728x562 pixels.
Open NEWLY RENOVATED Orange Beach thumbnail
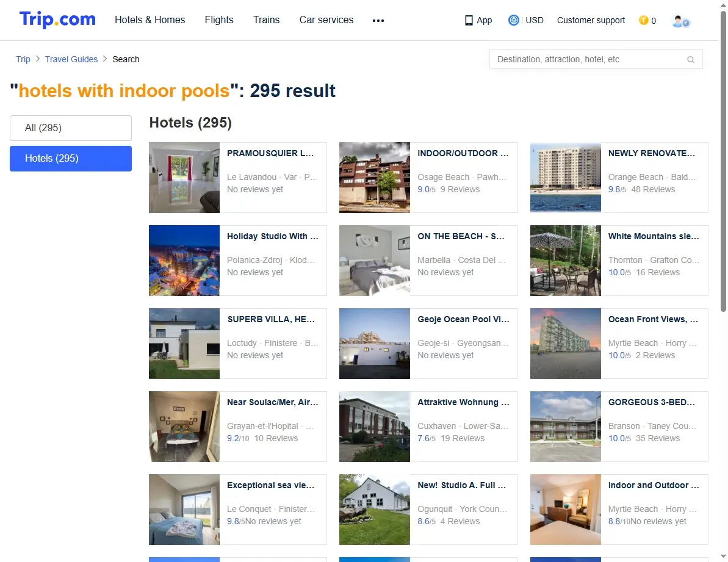[566, 178]
